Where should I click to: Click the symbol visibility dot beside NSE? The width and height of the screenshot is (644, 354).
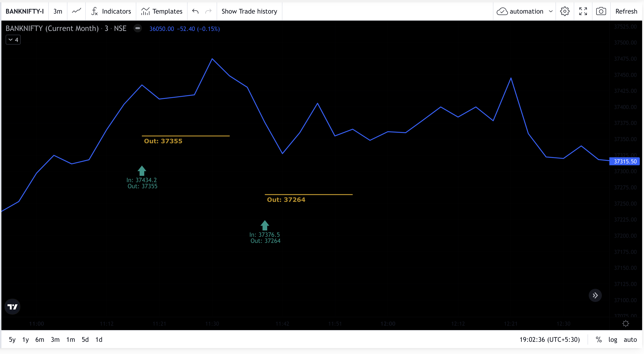137,28
